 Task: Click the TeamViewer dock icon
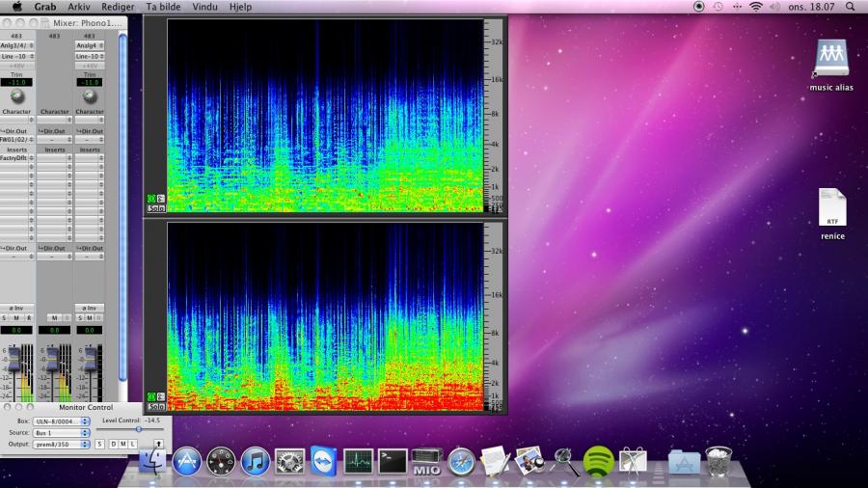pyautogui.click(x=323, y=461)
